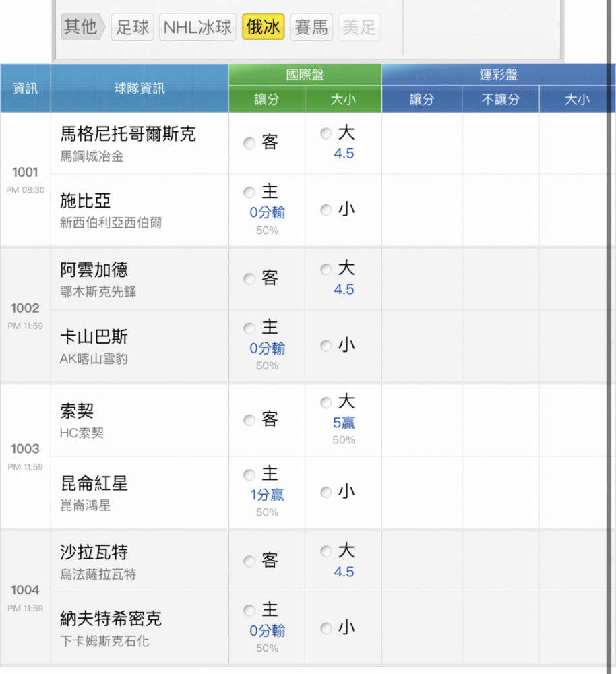Viewport: 616px width, 674px height.
Task: Click 馬格尼托哥爾斯克 team name
Action: point(128,133)
